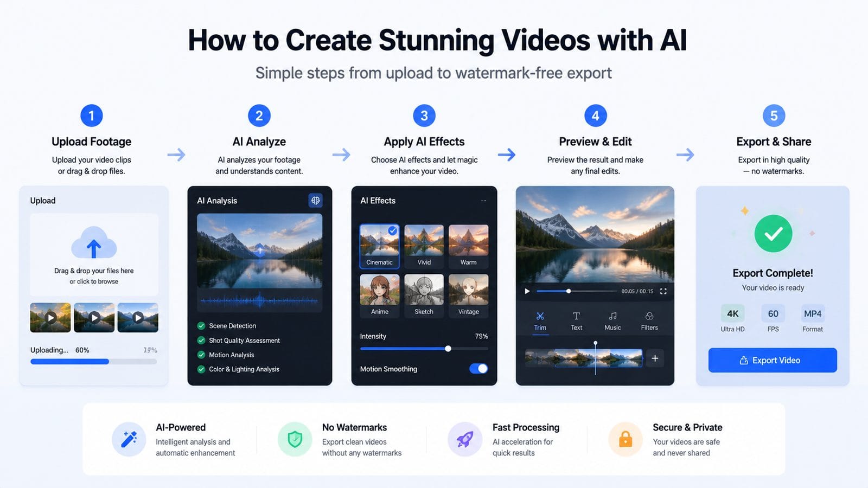Open the Filters tool

coord(649,321)
